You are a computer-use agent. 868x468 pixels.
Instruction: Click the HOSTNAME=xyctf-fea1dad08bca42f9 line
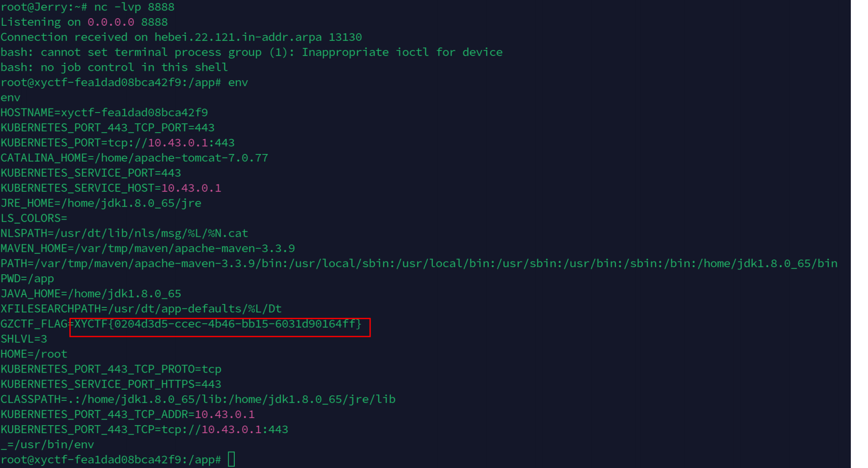104,113
